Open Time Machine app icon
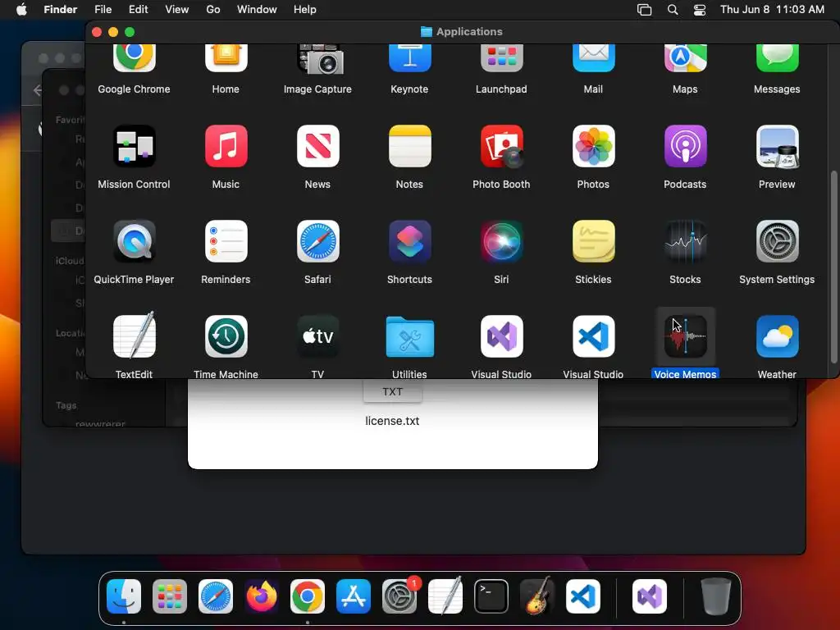This screenshot has height=630, width=840. click(x=226, y=336)
